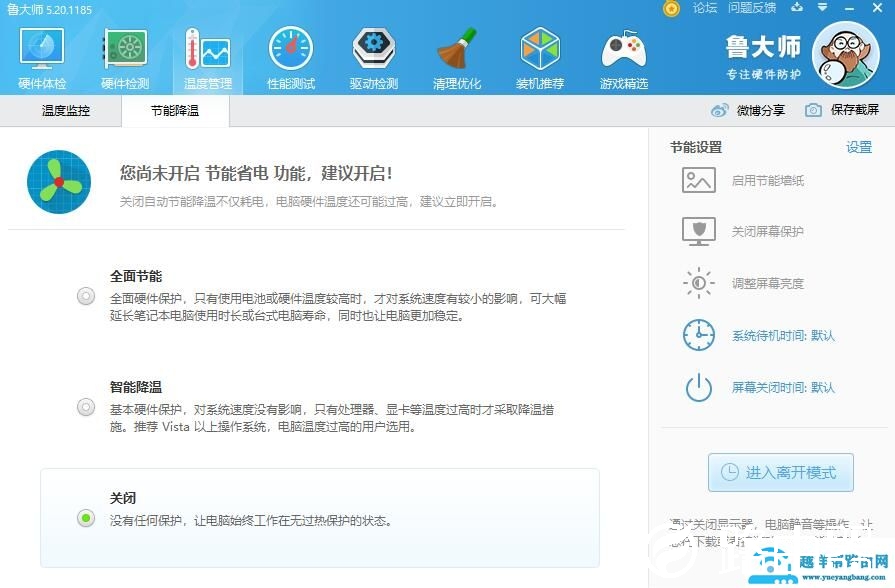Click the 微博分享 text link
This screenshot has width=895, height=588.
click(760, 110)
